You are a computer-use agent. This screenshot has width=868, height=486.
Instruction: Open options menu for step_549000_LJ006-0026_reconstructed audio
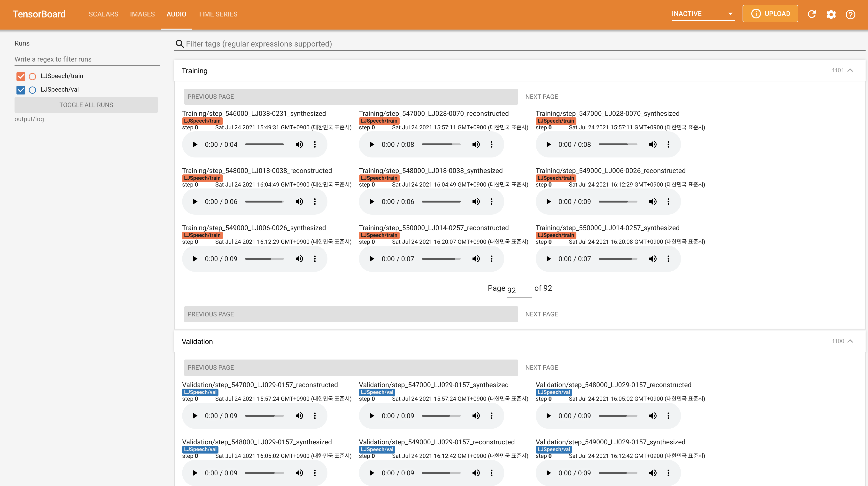point(668,202)
